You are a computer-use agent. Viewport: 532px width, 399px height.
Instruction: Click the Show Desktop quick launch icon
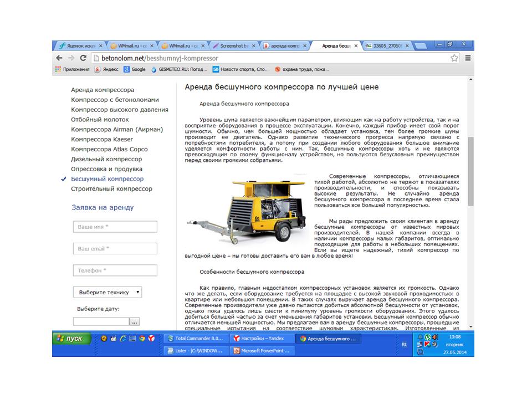pyautogui.click(x=132, y=338)
